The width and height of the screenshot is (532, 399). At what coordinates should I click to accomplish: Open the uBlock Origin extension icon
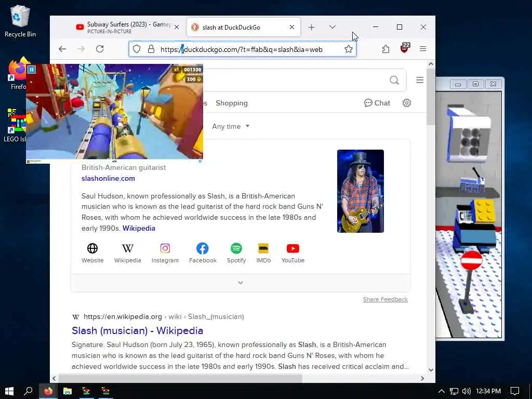point(404,48)
